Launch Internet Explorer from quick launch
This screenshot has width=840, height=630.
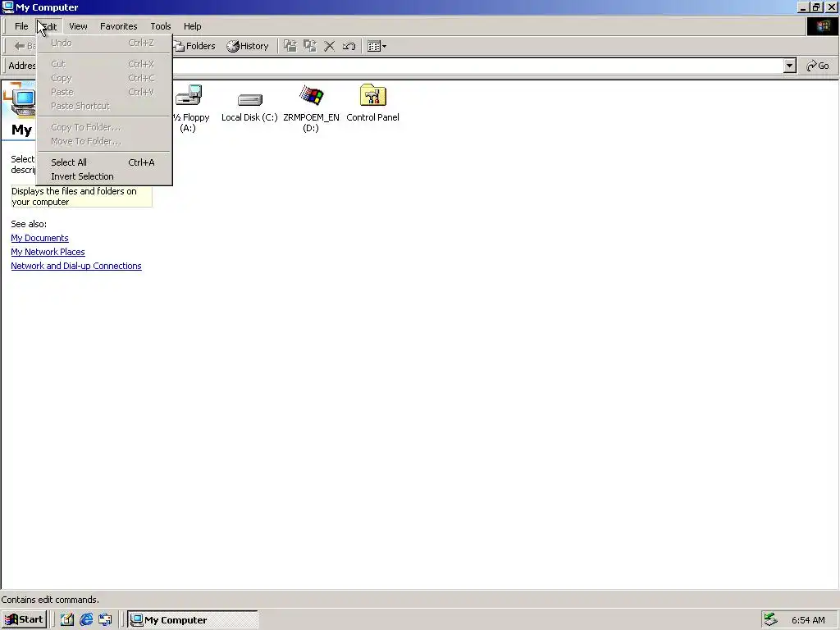coord(86,620)
